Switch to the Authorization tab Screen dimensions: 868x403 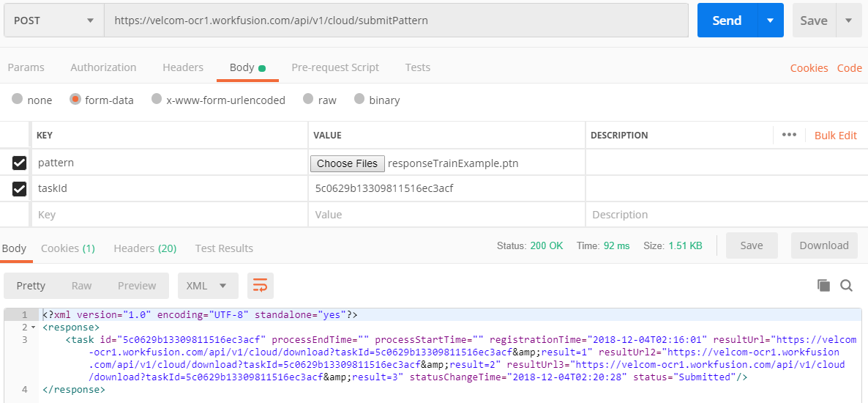point(103,67)
